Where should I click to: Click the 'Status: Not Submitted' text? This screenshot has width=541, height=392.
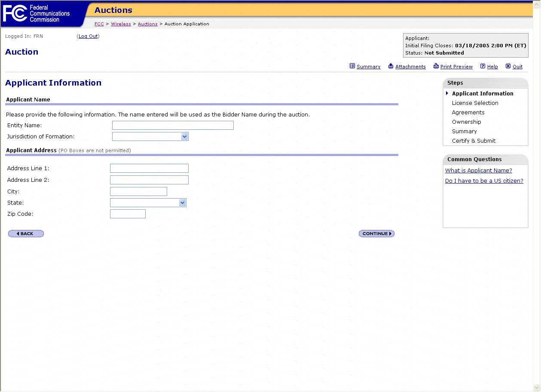(434, 53)
